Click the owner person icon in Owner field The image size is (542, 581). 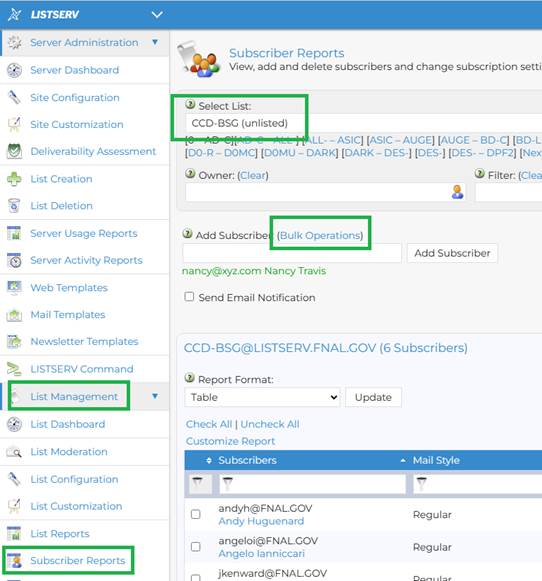pos(458,192)
